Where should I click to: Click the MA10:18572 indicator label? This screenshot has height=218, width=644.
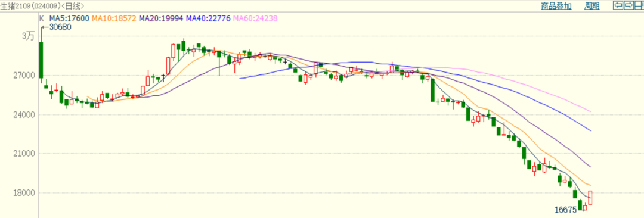click(114, 18)
